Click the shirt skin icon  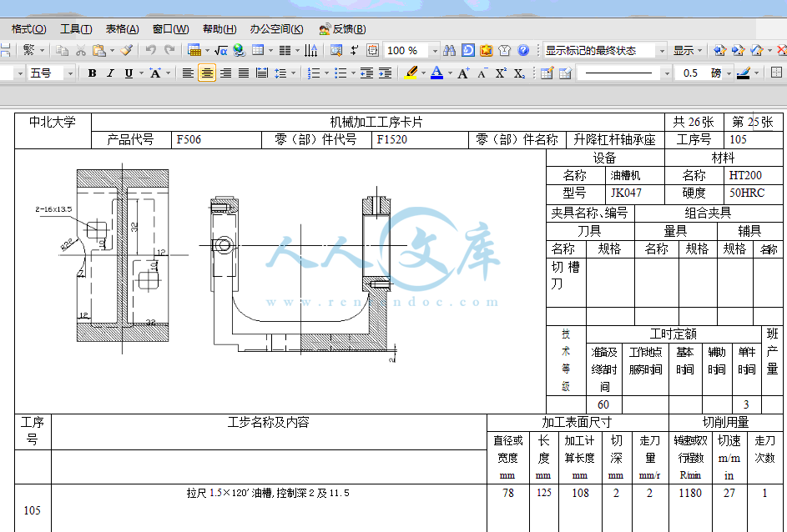point(505,50)
